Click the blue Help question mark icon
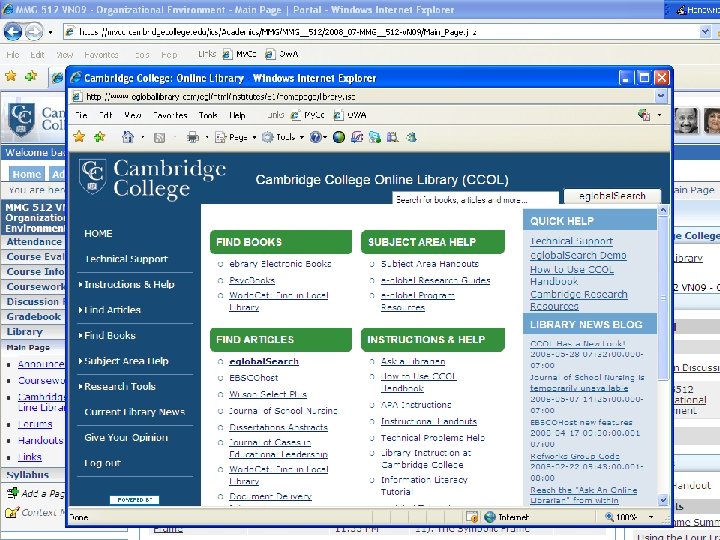This screenshot has height=540, width=720. pyautogui.click(x=315, y=137)
